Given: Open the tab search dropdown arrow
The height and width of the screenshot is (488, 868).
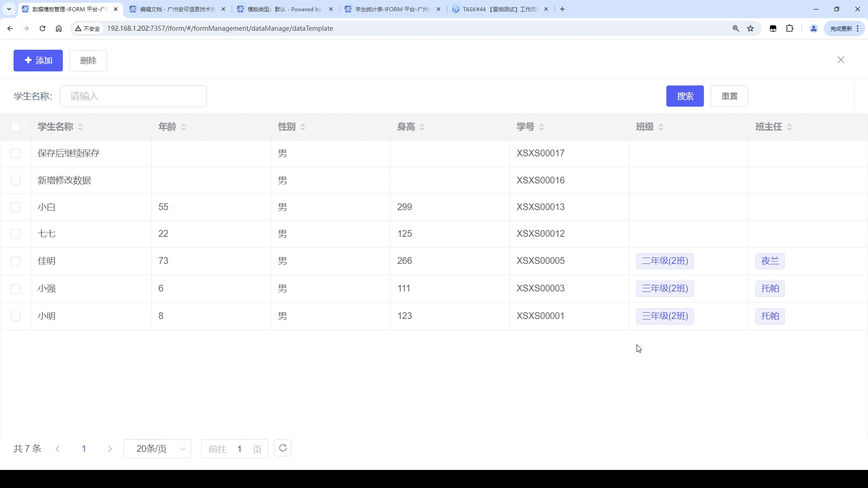Looking at the screenshot, I should 9,9.
